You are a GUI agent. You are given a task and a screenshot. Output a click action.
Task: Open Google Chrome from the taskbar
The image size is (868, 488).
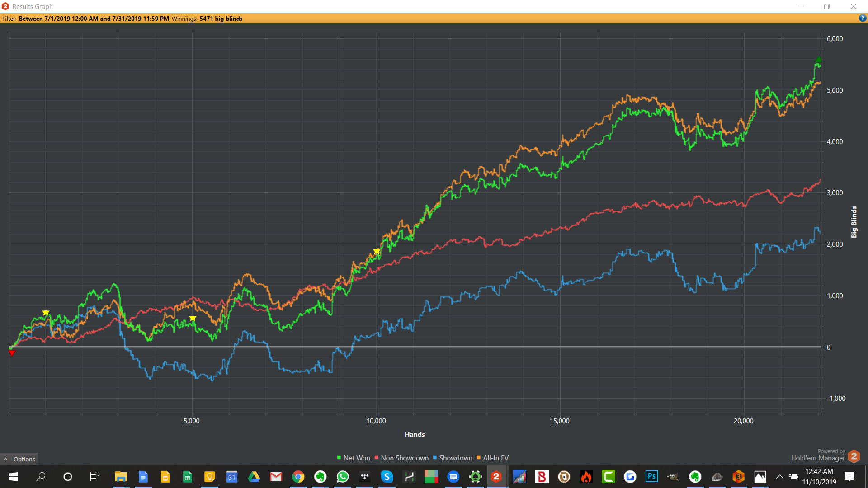tap(298, 476)
